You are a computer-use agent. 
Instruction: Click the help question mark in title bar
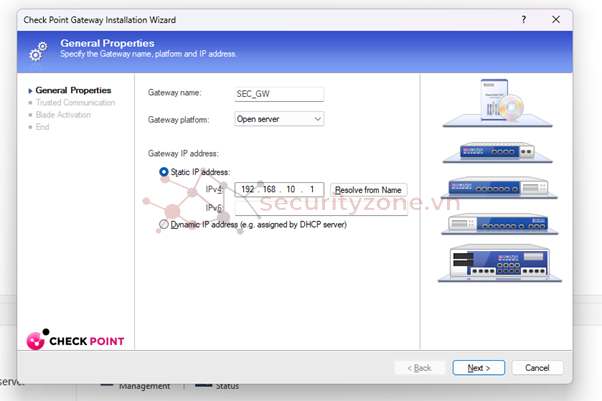tap(524, 19)
